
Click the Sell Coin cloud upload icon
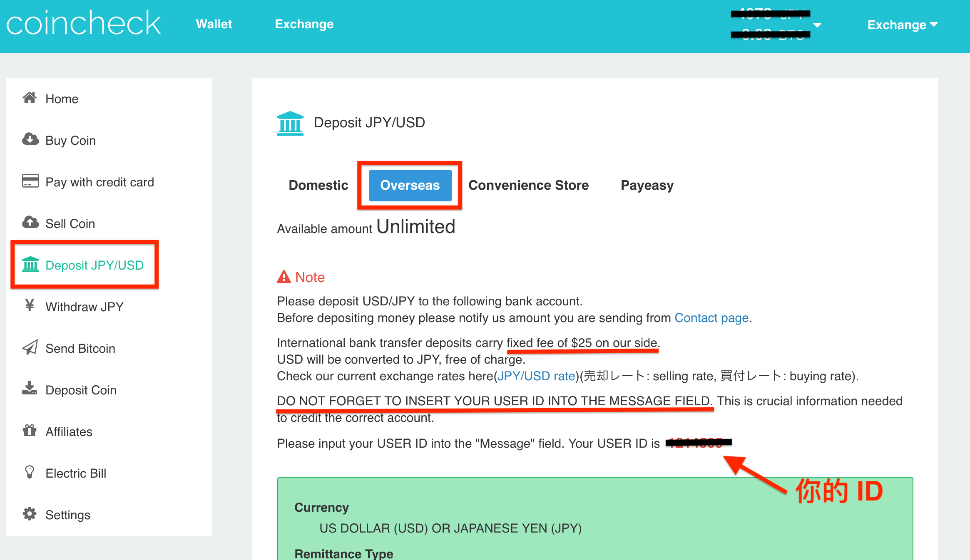tap(30, 222)
